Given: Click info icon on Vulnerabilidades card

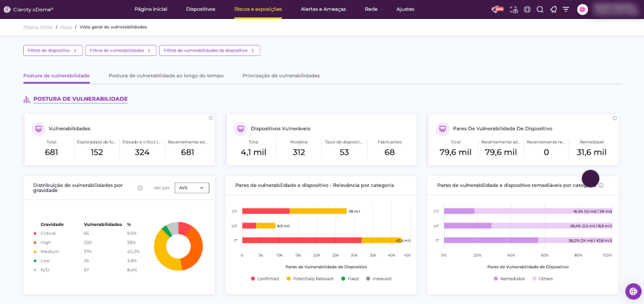Looking at the screenshot, I should click(211, 118).
